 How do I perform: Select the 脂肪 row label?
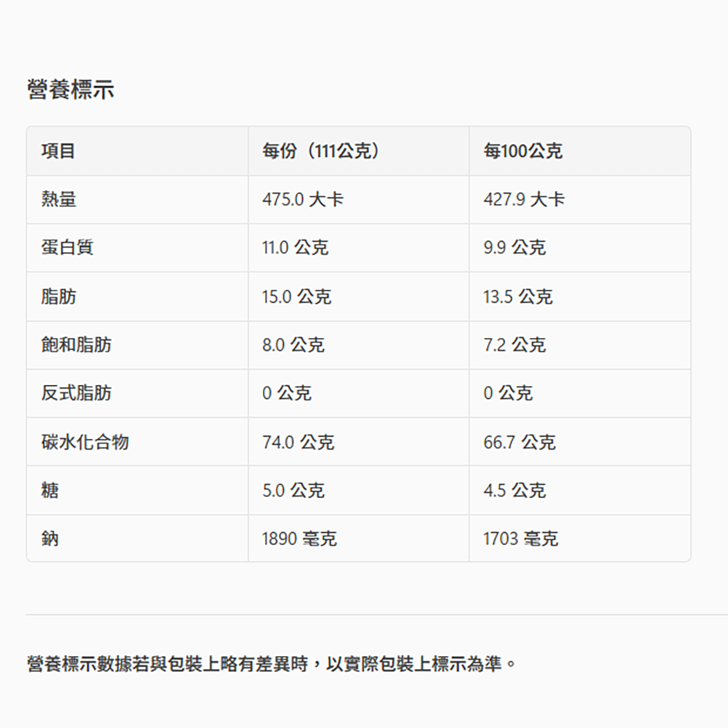click(59, 296)
